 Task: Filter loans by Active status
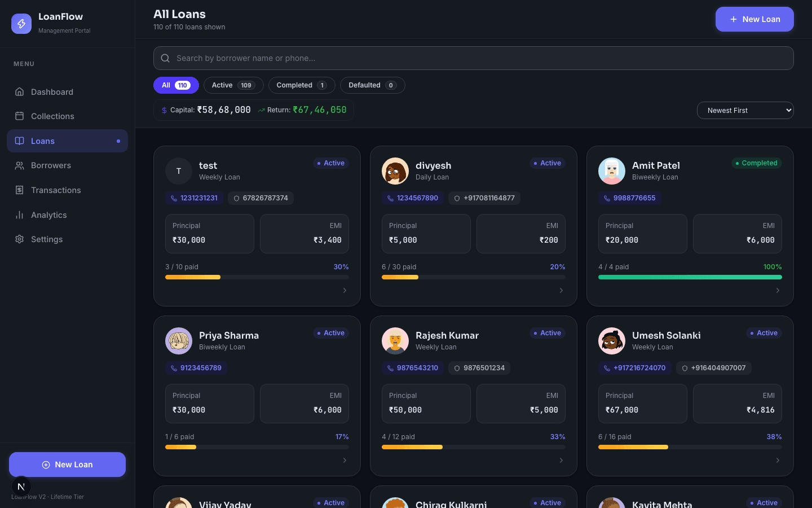tap(233, 85)
